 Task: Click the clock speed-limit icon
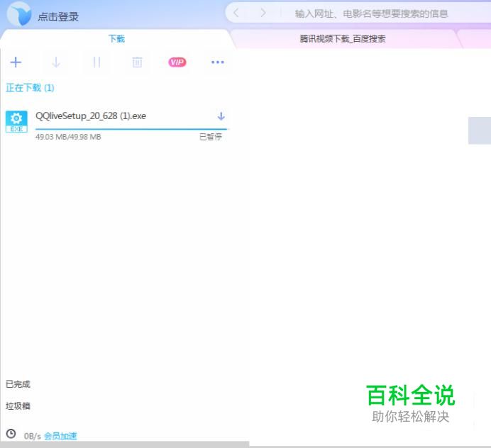click(x=11, y=434)
